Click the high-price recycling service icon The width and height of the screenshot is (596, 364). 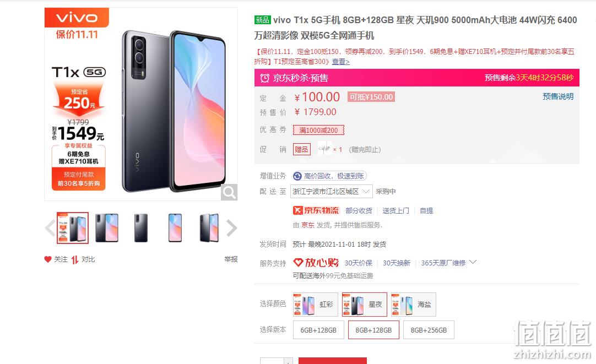(297, 176)
